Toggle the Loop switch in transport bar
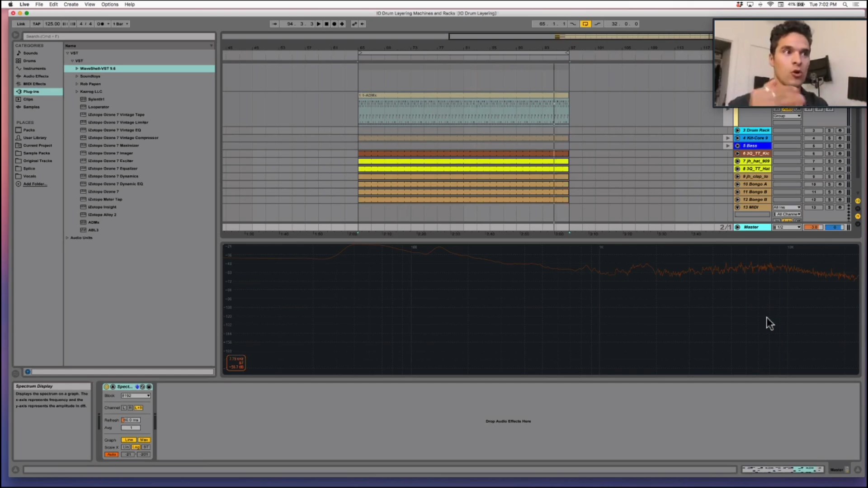Screen dimensions: 868x488 585,24
